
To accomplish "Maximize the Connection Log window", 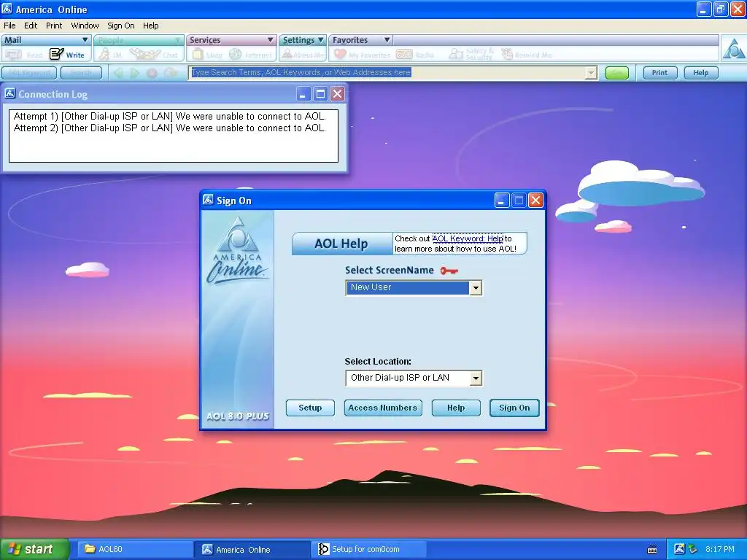I will pos(320,94).
